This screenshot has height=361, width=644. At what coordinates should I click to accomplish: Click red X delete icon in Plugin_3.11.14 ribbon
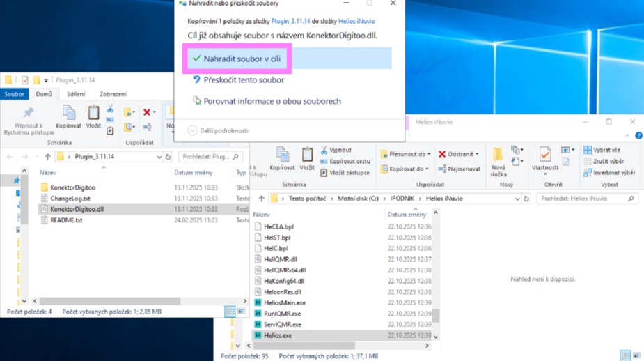[x=147, y=112]
